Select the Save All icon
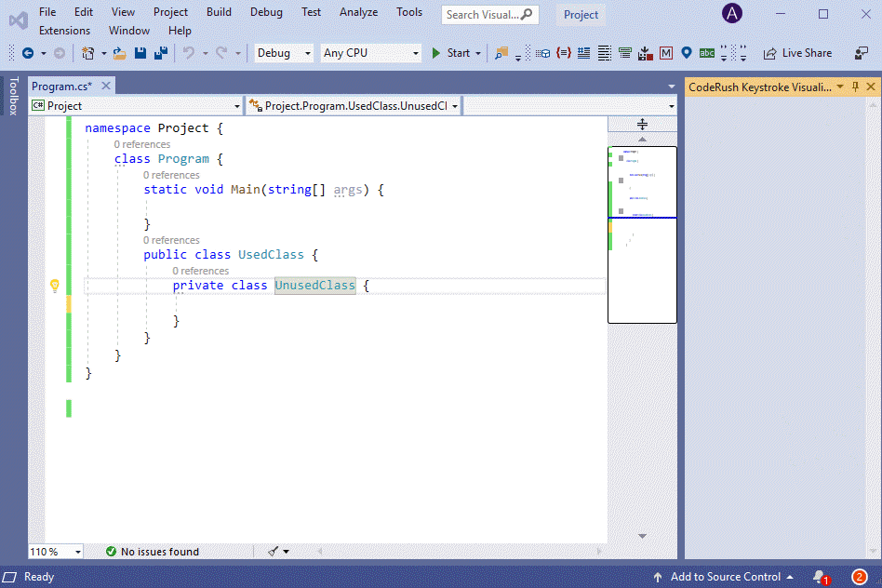This screenshot has width=882, height=588. (159, 53)
